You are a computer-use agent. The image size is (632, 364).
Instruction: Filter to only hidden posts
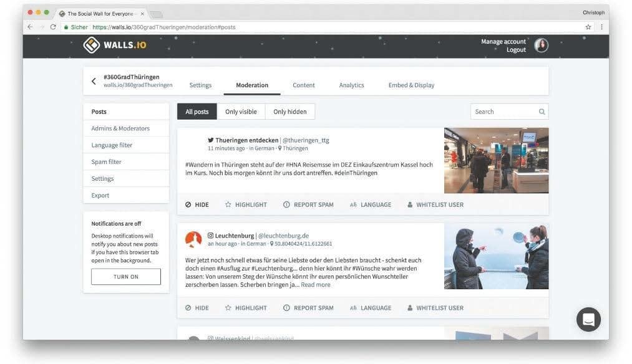(290, 112)
